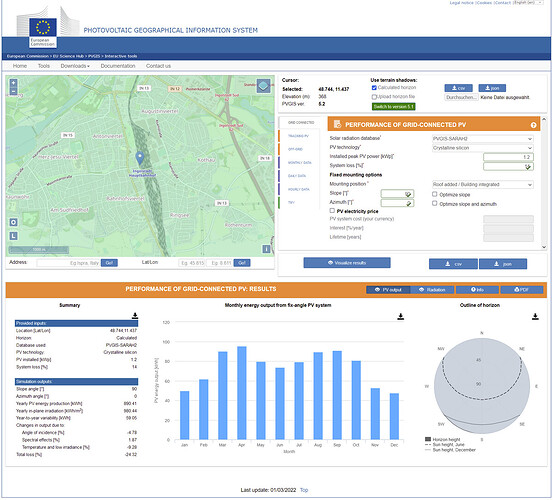Download results csv next to Visualize results
553x500 pixels.
(453, 264)
